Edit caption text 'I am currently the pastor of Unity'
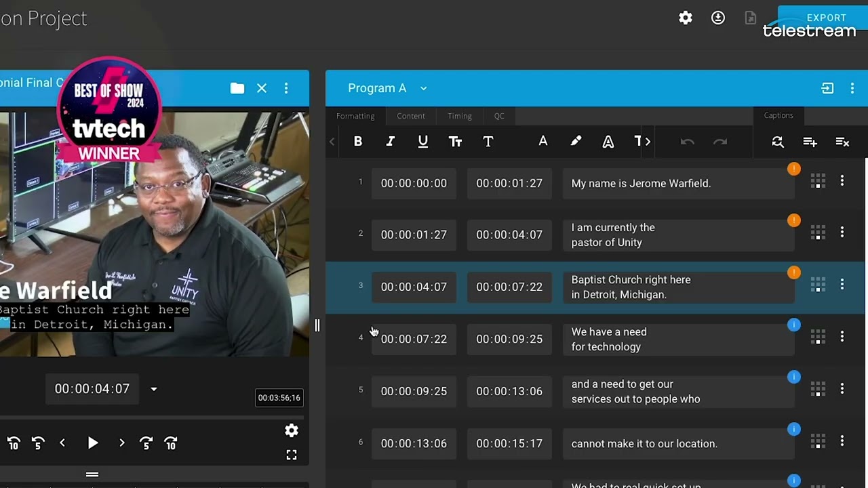The height and width of the screenshot is (488, 868). click(x=678, y=235)
